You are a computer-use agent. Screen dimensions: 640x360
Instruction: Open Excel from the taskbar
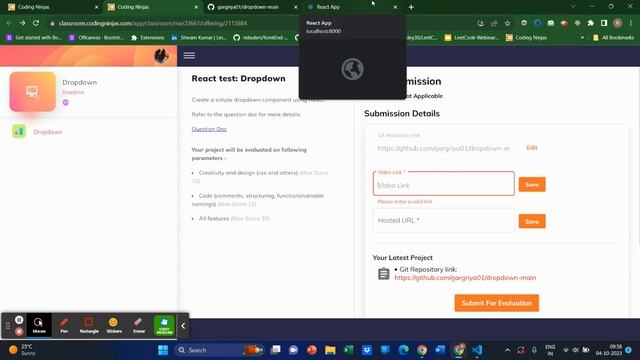(349, 350)
